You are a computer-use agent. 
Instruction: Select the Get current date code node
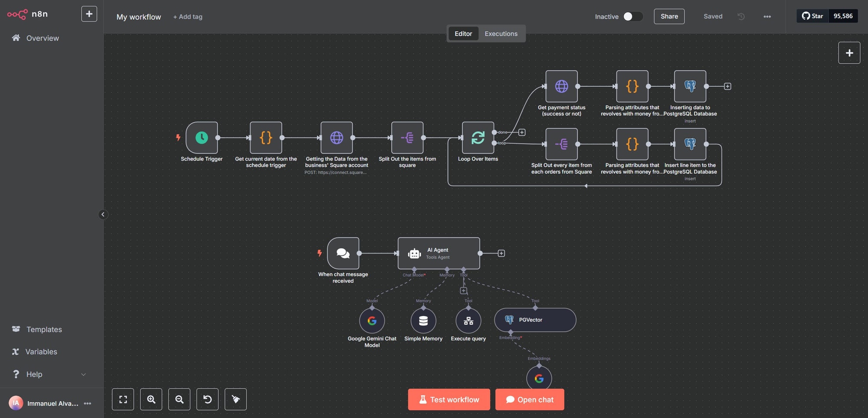[266, 137]
